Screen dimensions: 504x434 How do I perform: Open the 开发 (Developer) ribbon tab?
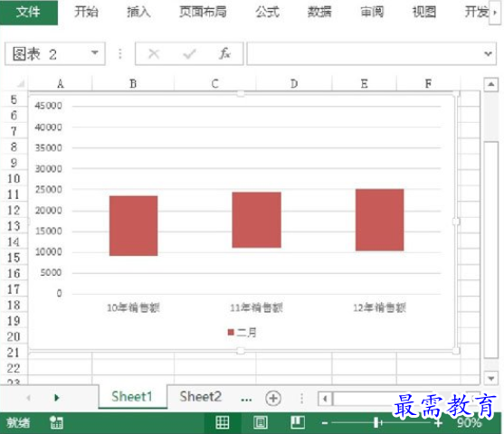[x=476, y=13]
